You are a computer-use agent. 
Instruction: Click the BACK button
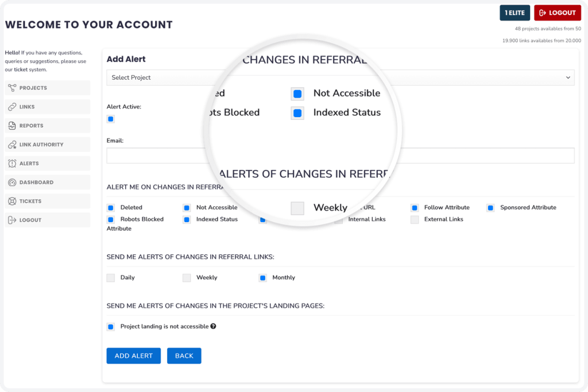pos(184,356)
